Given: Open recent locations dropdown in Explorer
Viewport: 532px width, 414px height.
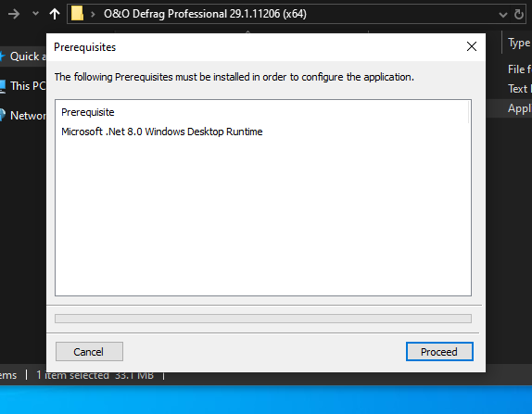Looking at the screenshot, I should point(35,14).
